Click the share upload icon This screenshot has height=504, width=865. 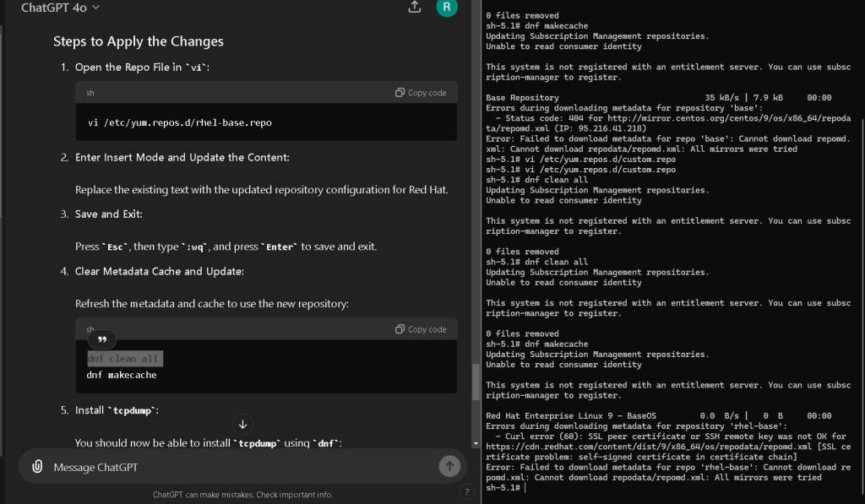pos(414,7)
